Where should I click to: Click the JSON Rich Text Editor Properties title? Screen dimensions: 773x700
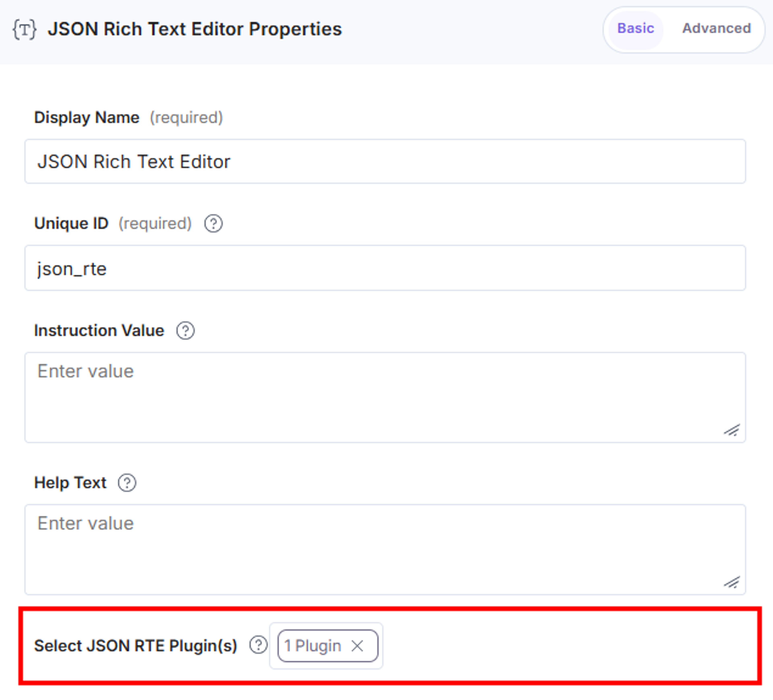coord(194,29)
